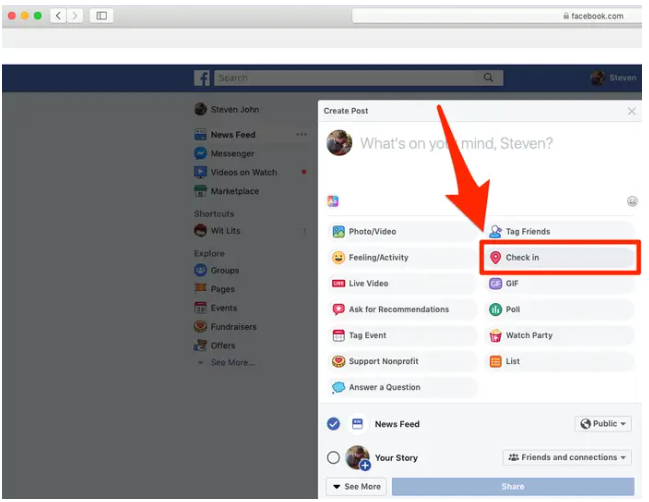649x502 pixels.
Task: Close the Create Post dialog
Action: click(x=631, y=111)
